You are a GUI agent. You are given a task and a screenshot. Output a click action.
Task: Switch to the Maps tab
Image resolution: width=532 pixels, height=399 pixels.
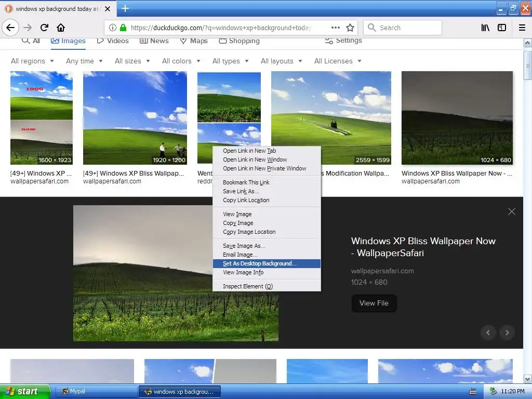point(194,41)
